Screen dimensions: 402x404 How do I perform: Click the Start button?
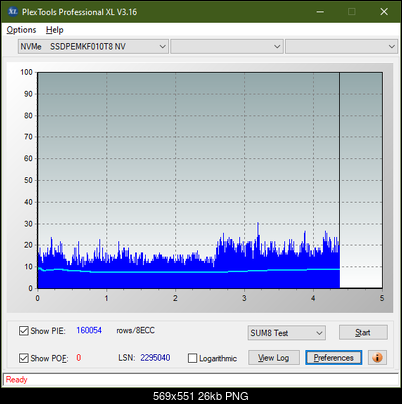coord(363,332)
